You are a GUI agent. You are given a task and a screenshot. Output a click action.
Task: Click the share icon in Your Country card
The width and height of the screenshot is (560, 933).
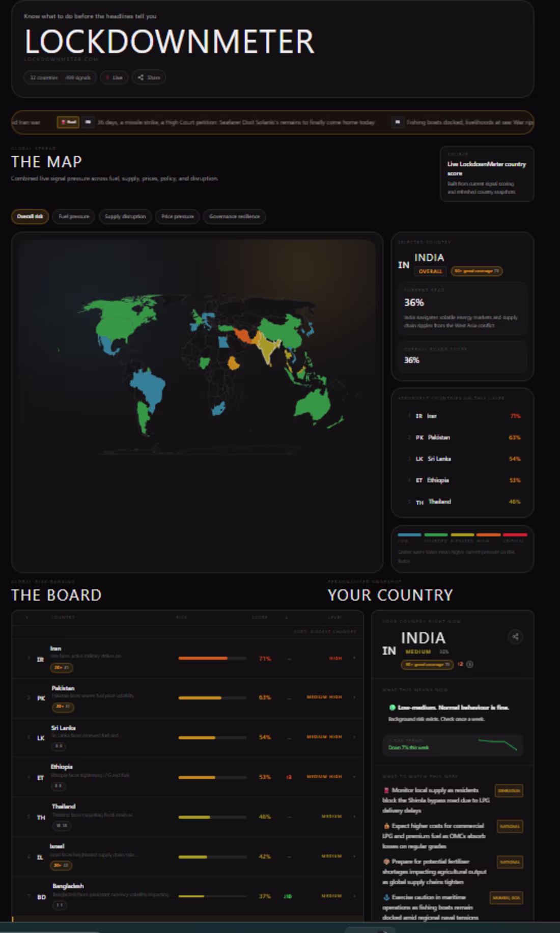(515, 637)
